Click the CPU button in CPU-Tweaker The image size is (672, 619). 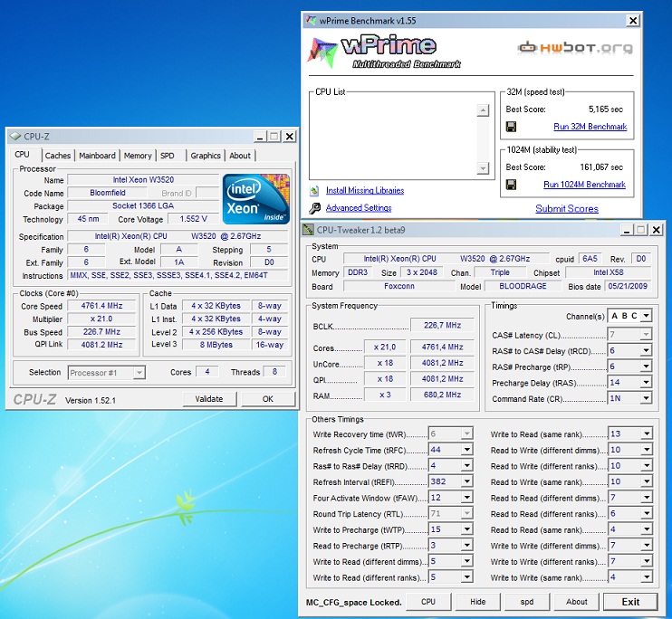(428, 602)
